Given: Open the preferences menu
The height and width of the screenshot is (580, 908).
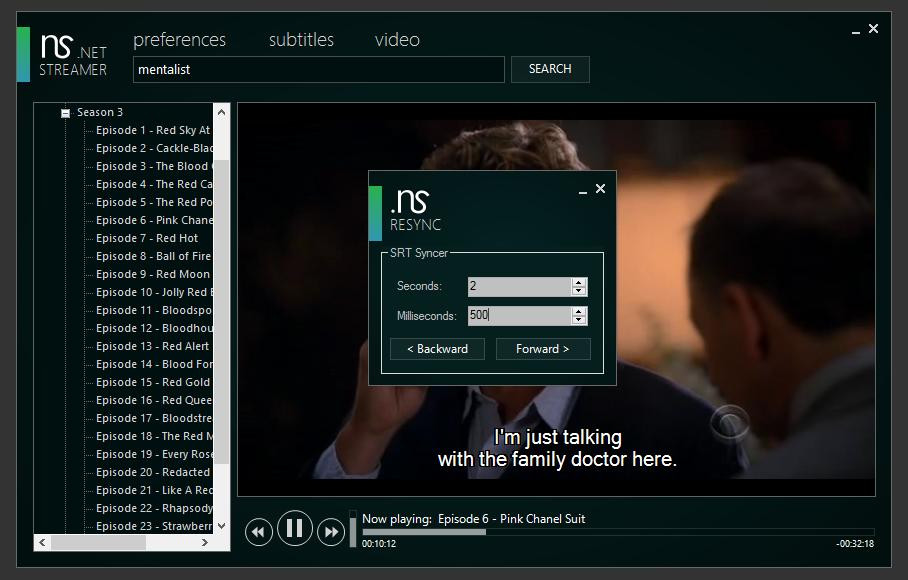Looking at the screenshot, I should (180, 39).
